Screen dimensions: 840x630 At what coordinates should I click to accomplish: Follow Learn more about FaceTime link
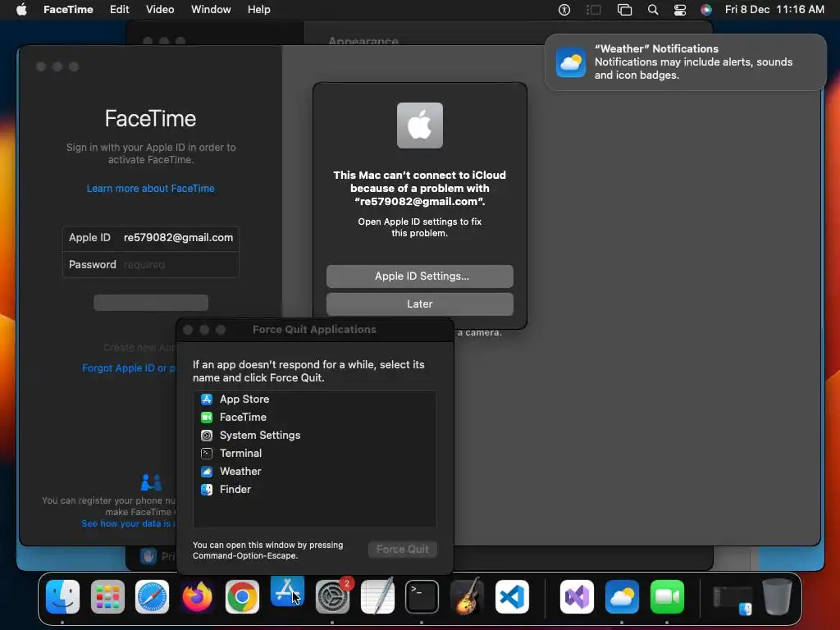pos(151,189)
